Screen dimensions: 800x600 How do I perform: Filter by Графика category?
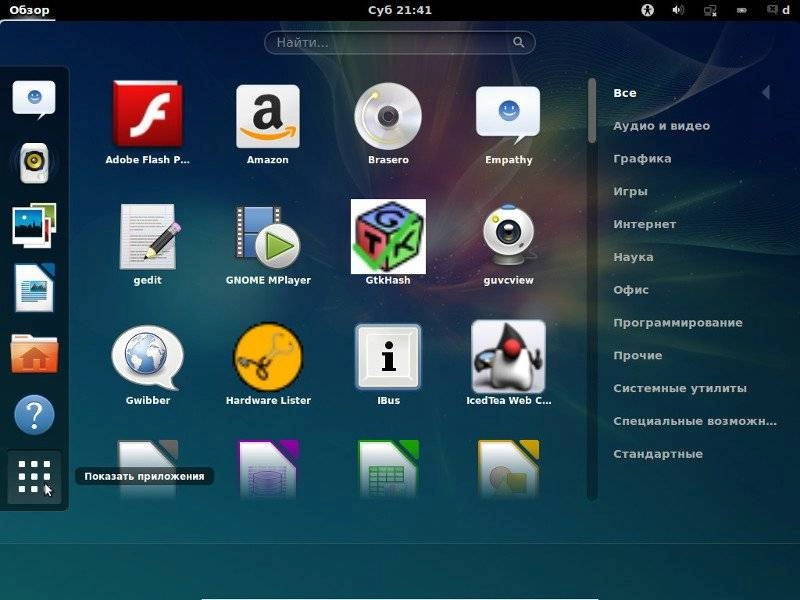click(642, 159)
